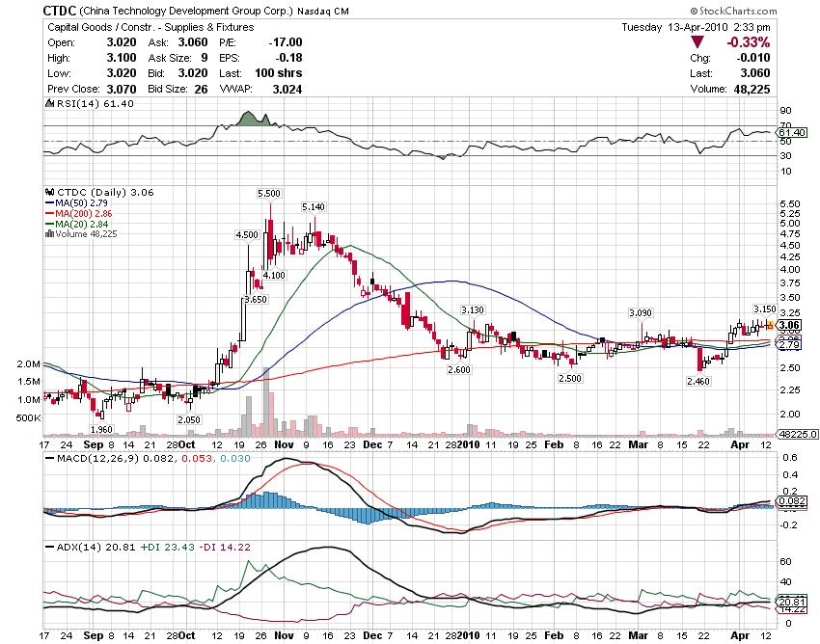The image size is (820, 644).
Task: Click the -DI 14.22 legend text
Action: click(227, 548)
